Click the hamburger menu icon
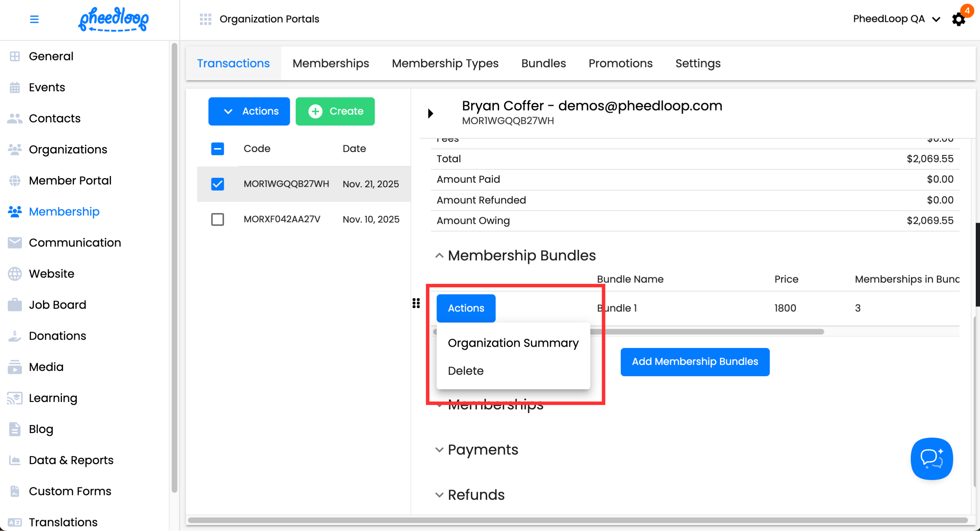 [x=34, y=19]
